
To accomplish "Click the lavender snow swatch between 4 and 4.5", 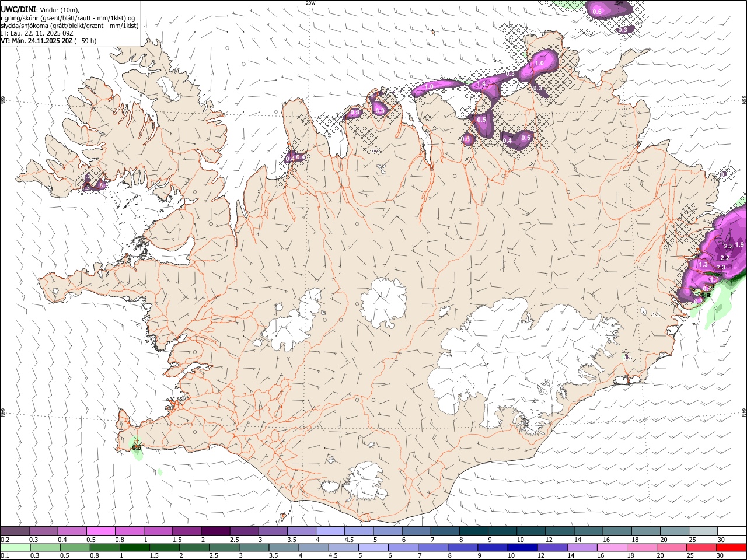I will (331, 531).
